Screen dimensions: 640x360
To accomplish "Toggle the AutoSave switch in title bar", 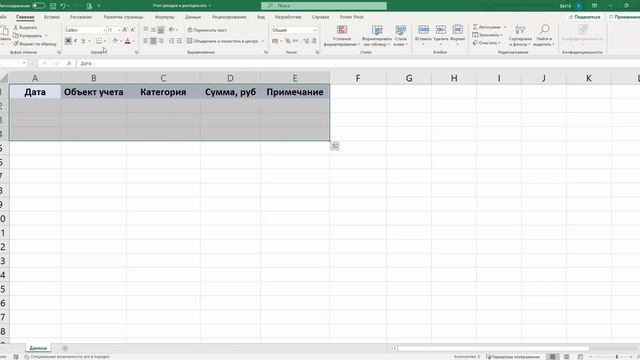I will pyautogui.click(x=38, y=6).
